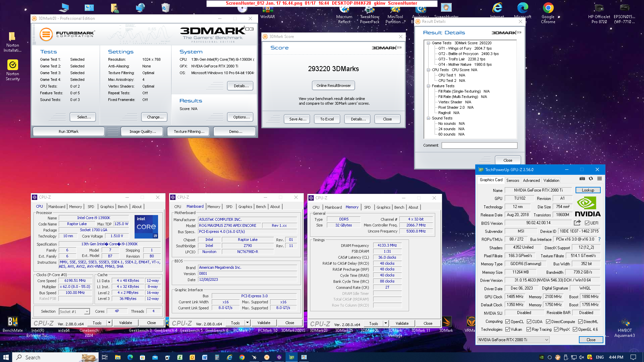Switch to Validation tab in GPU-Z
Screen dimensions: 644x362
(551, 180)
